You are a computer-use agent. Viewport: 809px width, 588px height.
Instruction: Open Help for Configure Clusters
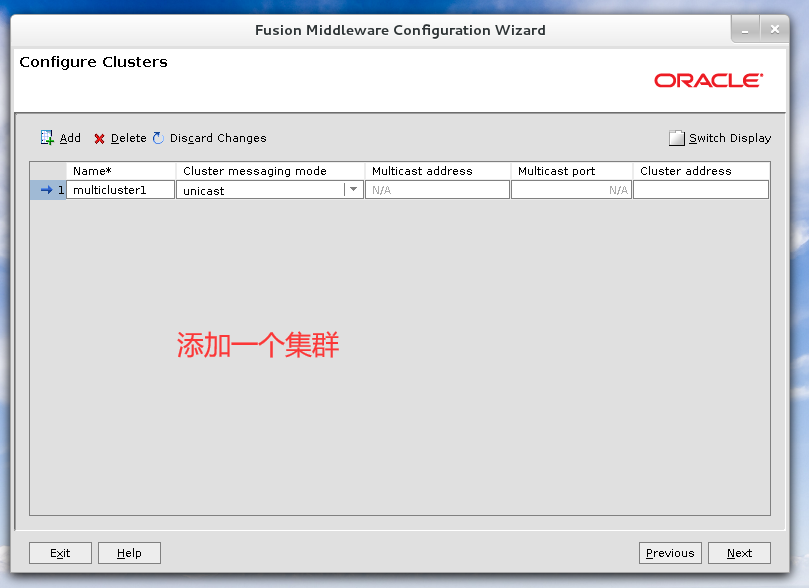click(130, 553)
